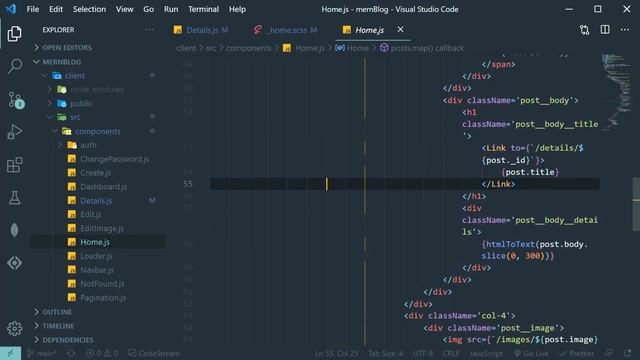Open Explorer Views and More Actions ellipsis
The image size is (640, 360).
point(149,30)
